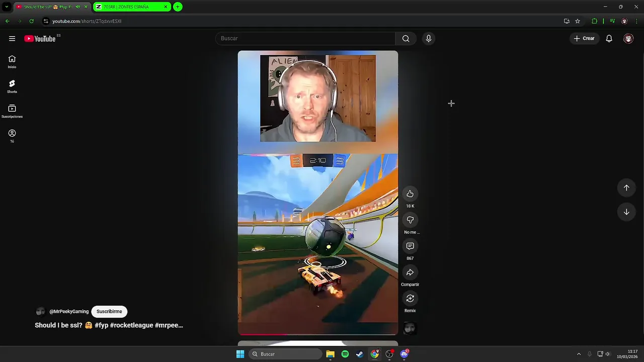
Task: Open Steam from the taskbar
Action: click(360, 354)
